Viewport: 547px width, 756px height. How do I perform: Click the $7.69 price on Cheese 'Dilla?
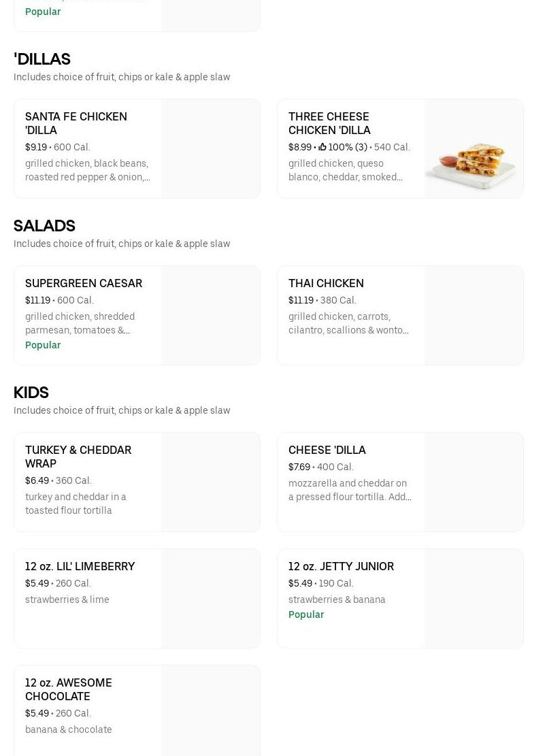[x=299, y=467]
